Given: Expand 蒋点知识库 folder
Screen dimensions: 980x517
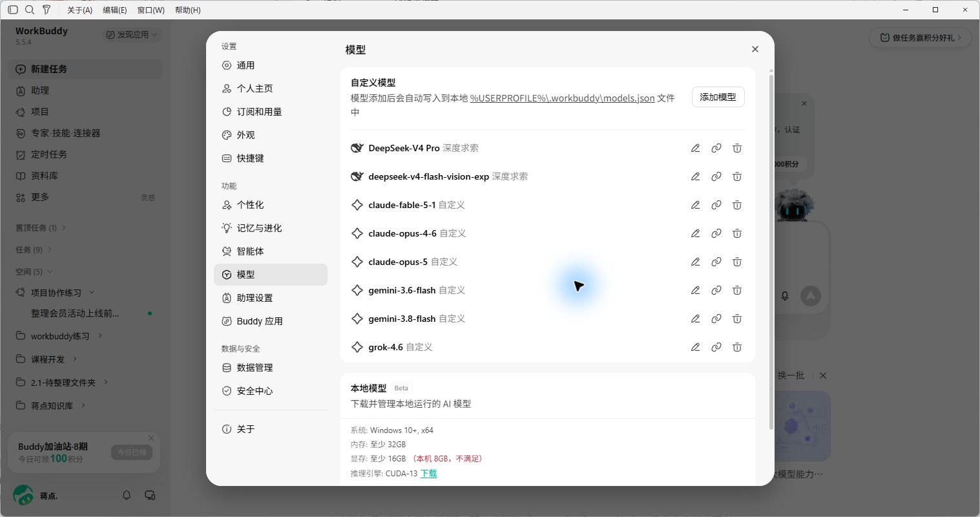Looking at the screenshot, I should [83, 405].
